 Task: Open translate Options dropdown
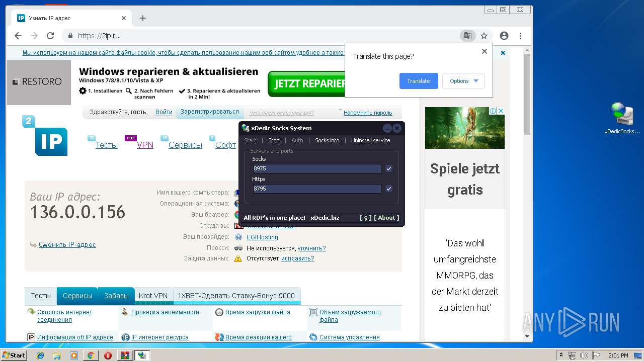pos(463,81)
